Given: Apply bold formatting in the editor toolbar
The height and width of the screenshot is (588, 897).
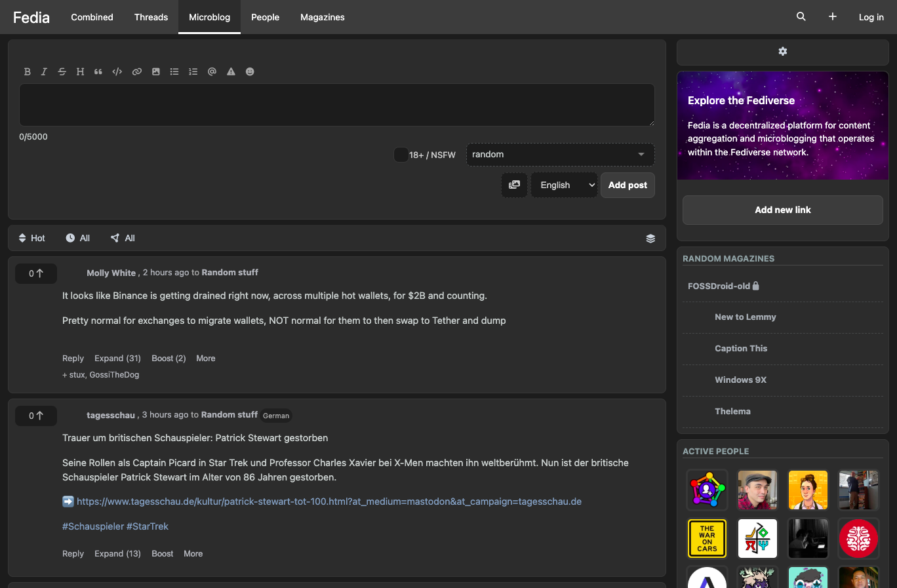Looking at the screenshot, I should point(28,72).
